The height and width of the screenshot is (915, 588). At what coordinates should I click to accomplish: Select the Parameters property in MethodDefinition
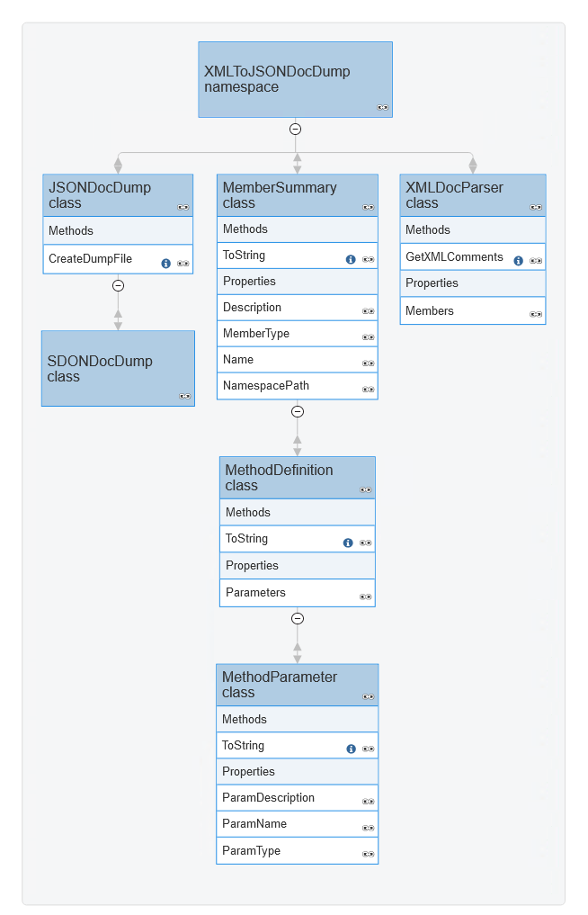256,593
